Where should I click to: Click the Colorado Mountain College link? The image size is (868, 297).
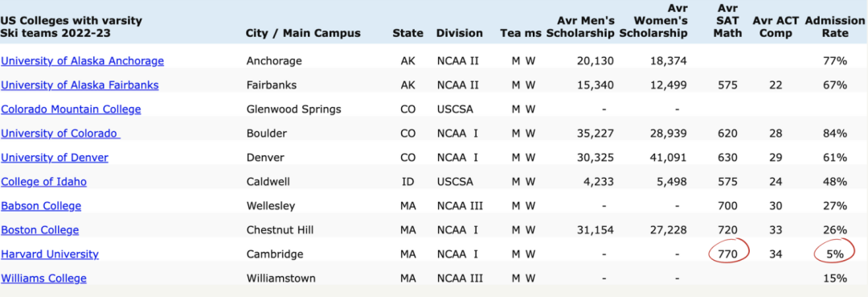(x=71, y=109)
